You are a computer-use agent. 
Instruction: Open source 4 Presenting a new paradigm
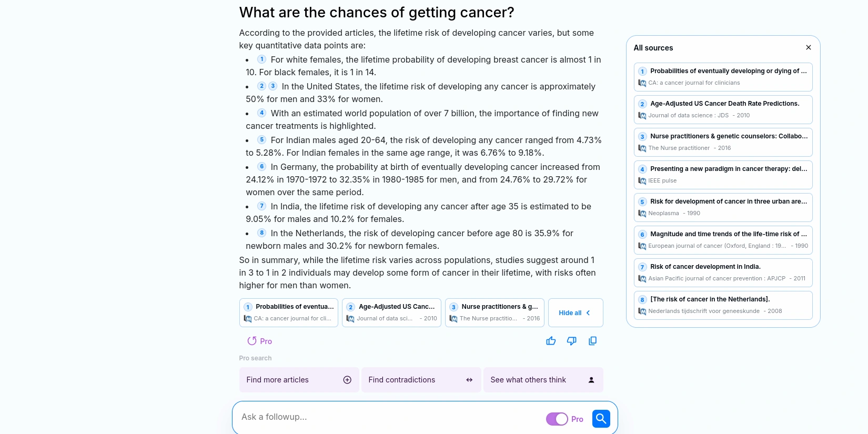coord(723,175)
